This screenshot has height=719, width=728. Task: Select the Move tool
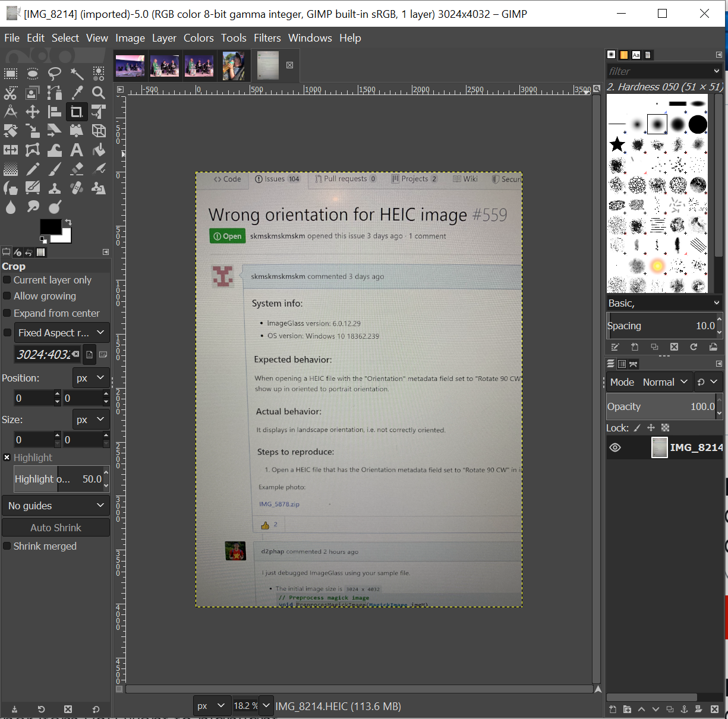[33, 112]
